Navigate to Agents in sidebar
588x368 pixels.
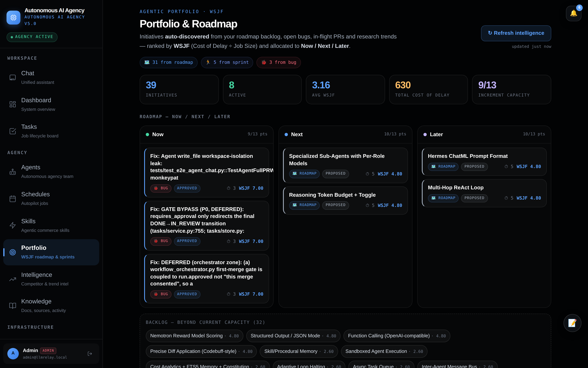51,172
